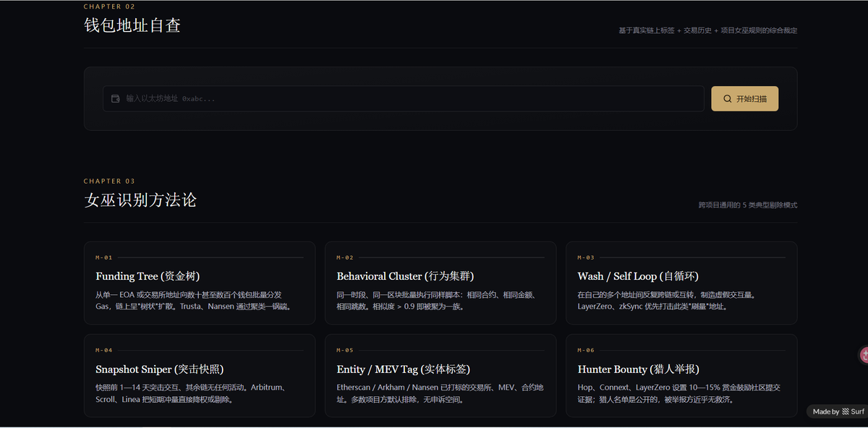Click the M-06 card label

click(x=586, y=351)
